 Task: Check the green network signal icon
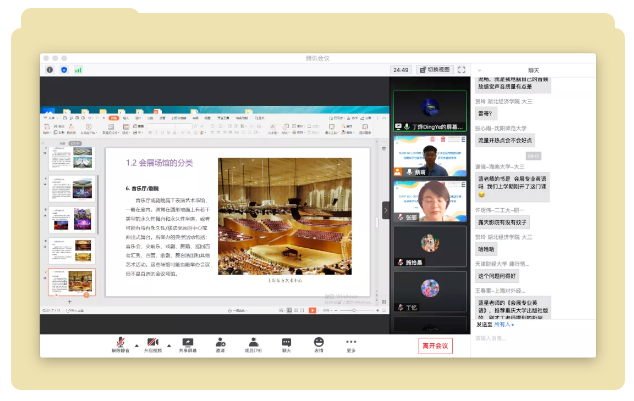78,70
